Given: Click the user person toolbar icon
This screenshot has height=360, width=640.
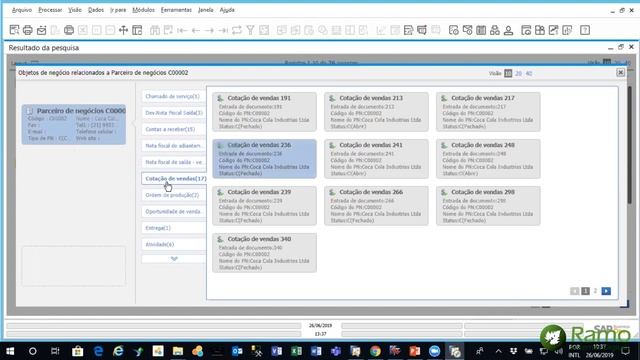Looking at the screenshot, I should coord(509,30).
